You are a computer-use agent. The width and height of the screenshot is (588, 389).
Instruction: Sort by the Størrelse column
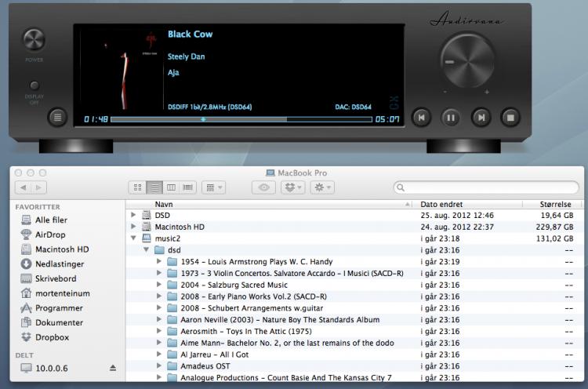coord(552,205)
